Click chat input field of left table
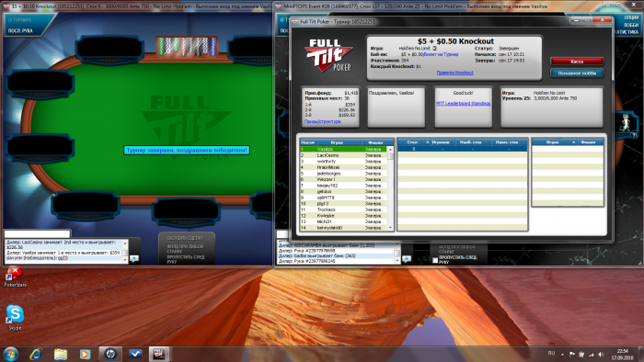This screenshot has height=362, width=644. click(x=38, y=234)
